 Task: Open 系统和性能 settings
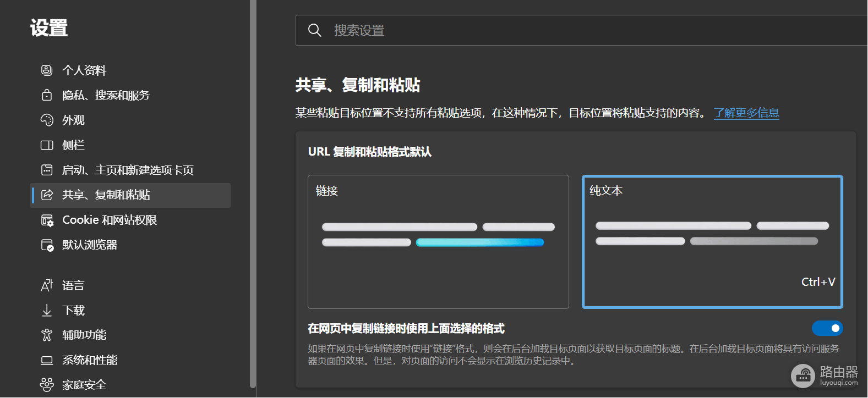click(x=130, y=360)
